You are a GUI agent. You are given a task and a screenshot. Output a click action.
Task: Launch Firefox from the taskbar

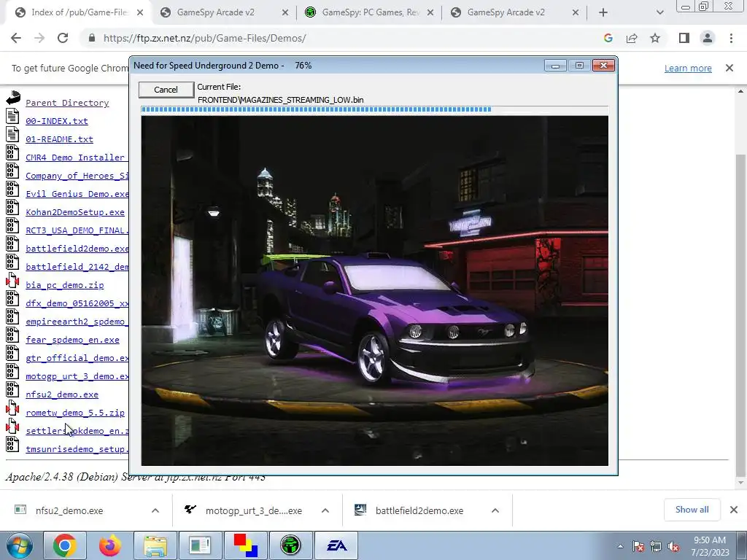109,545
